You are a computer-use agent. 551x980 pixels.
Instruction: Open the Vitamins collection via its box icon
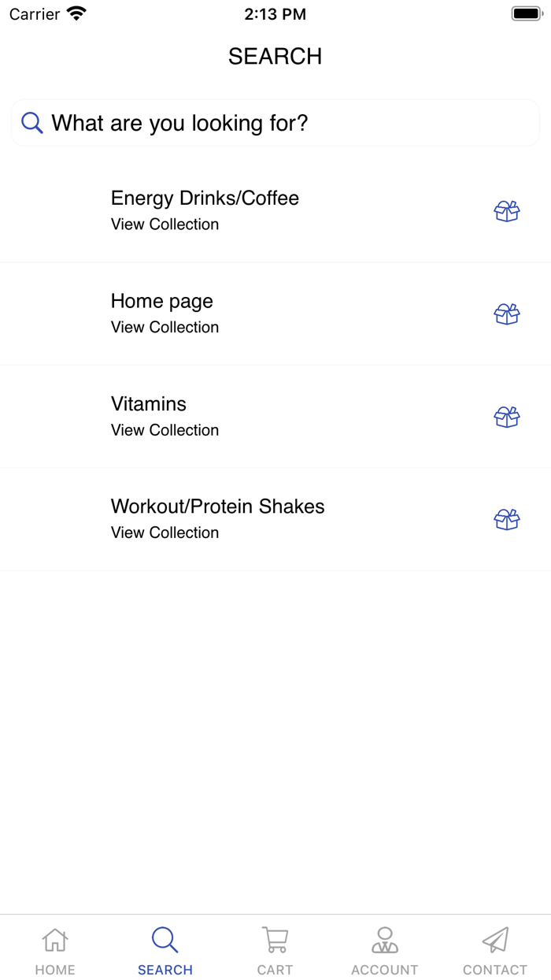(507, 417)
